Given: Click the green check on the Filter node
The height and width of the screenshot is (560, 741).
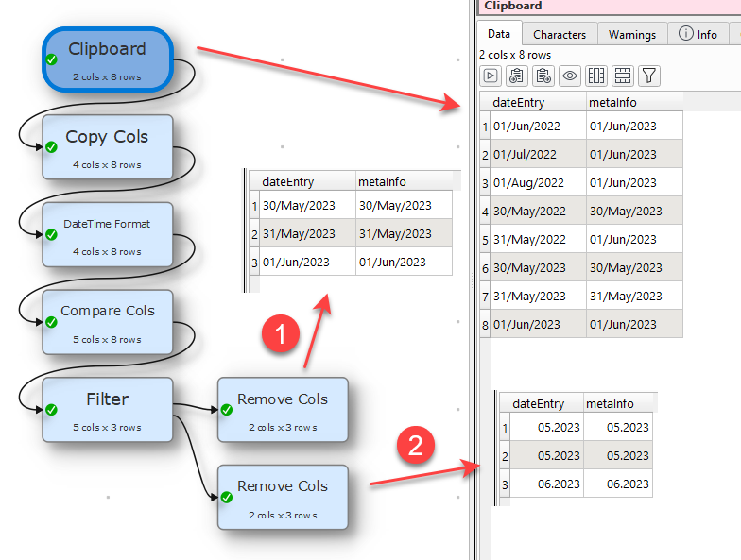Looking at the screenshot, I should point(51,410).
